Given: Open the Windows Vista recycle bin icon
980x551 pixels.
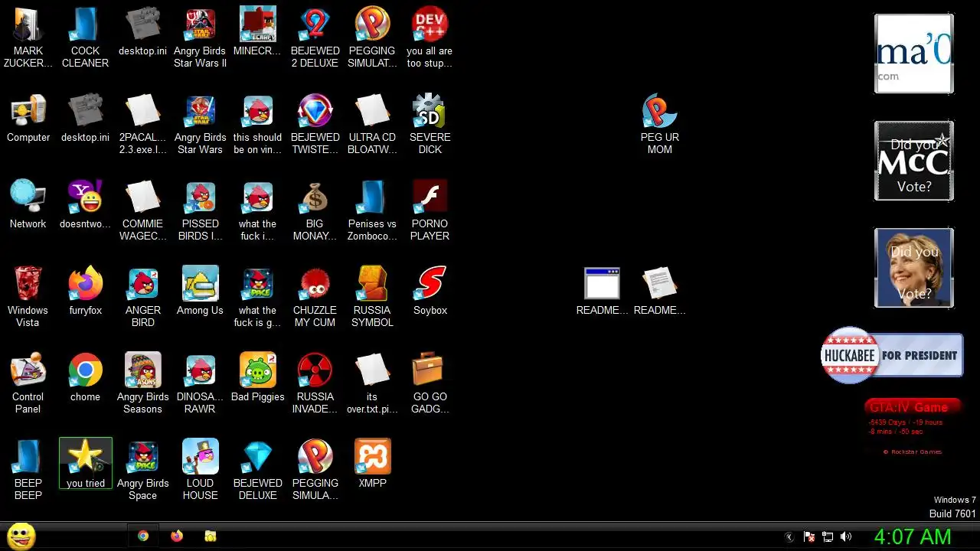Looking at the screenshot, I should pos(28,296).
